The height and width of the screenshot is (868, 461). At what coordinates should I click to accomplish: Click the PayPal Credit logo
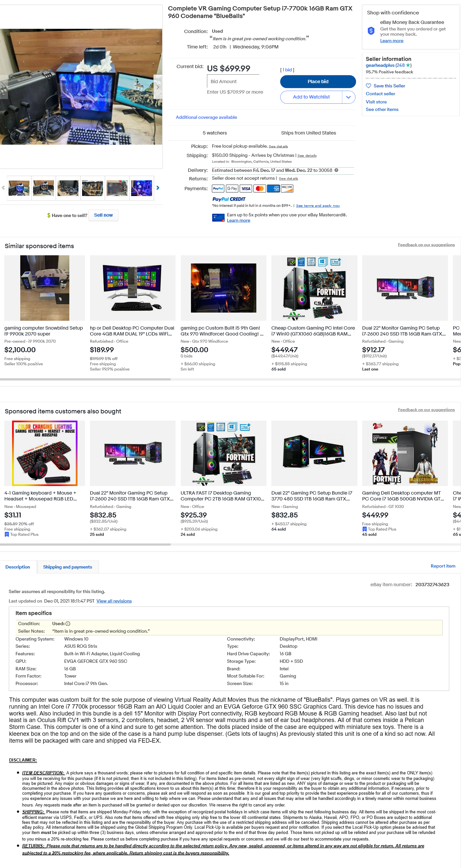229,199
